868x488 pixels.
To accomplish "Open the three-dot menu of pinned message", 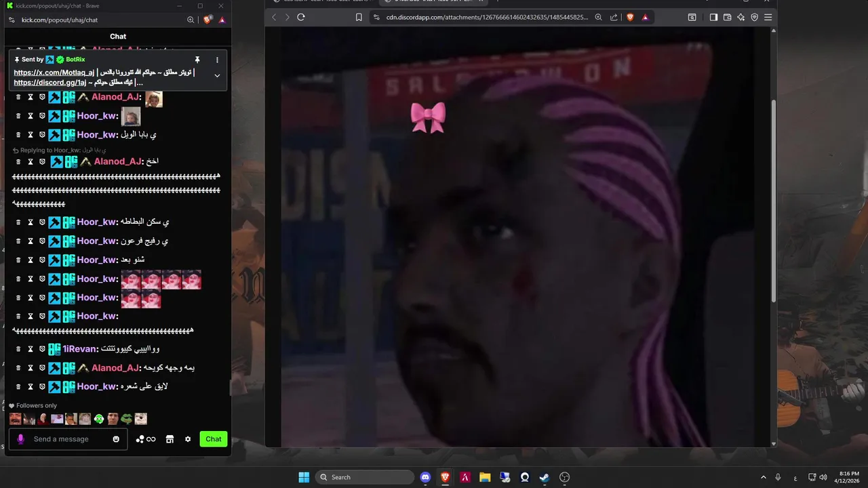I will coord(217,60).
